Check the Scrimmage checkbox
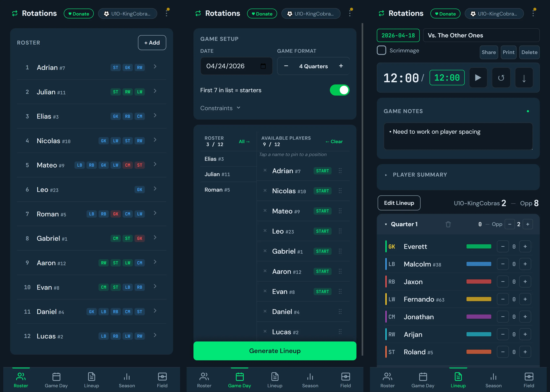 pyautogui.click(x=381, y=50)
